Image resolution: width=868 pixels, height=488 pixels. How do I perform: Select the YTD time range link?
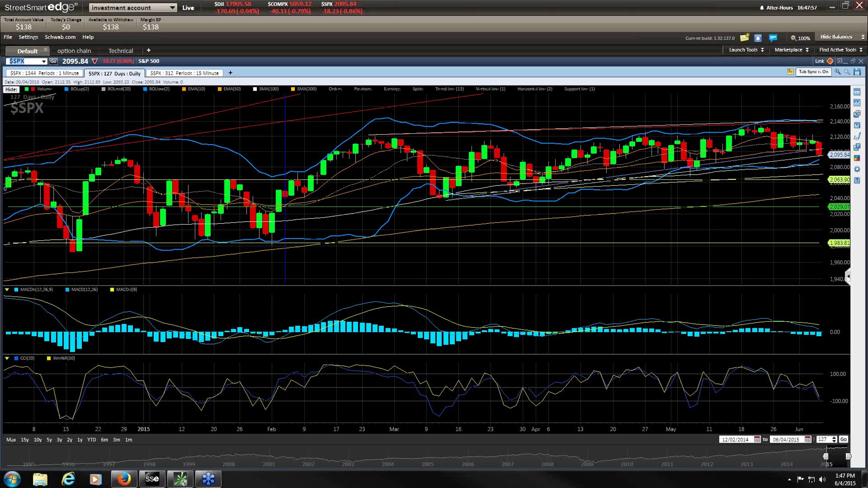pos(92,440)
